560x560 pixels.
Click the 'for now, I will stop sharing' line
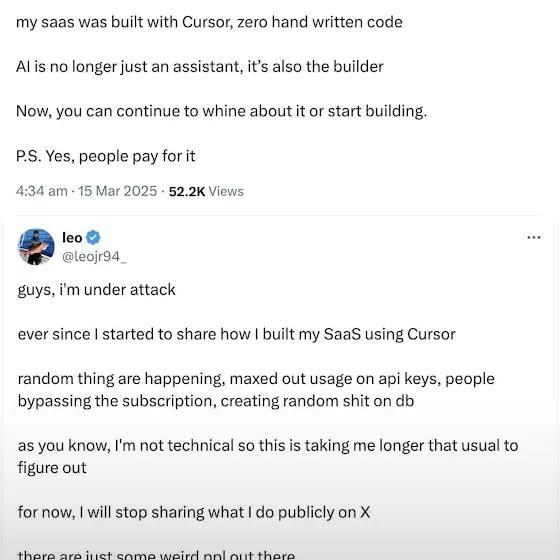(x=194, y=512)
